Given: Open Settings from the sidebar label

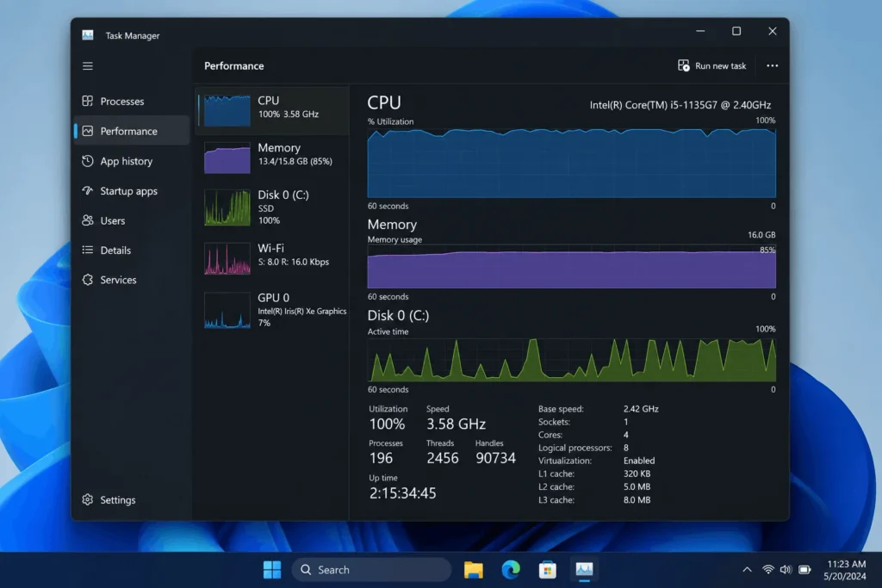Looking at the screenshot, I should [117, 499].
